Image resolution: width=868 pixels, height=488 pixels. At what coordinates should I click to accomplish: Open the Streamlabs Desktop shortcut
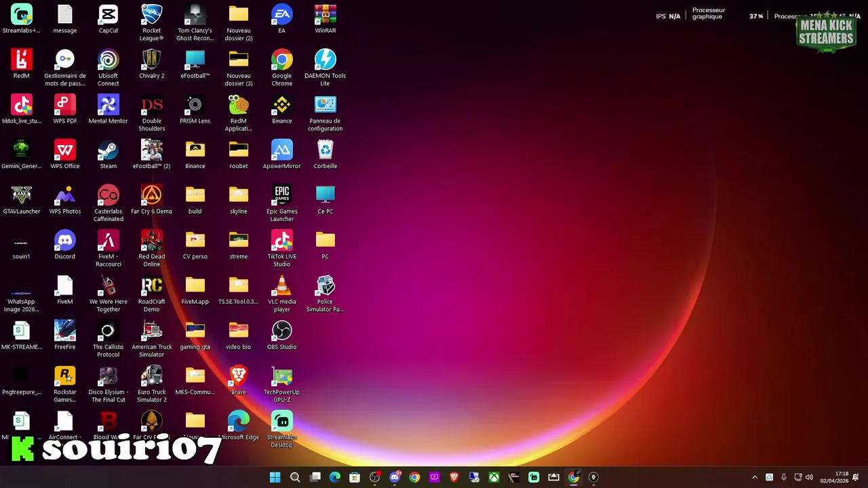(282, 430)
